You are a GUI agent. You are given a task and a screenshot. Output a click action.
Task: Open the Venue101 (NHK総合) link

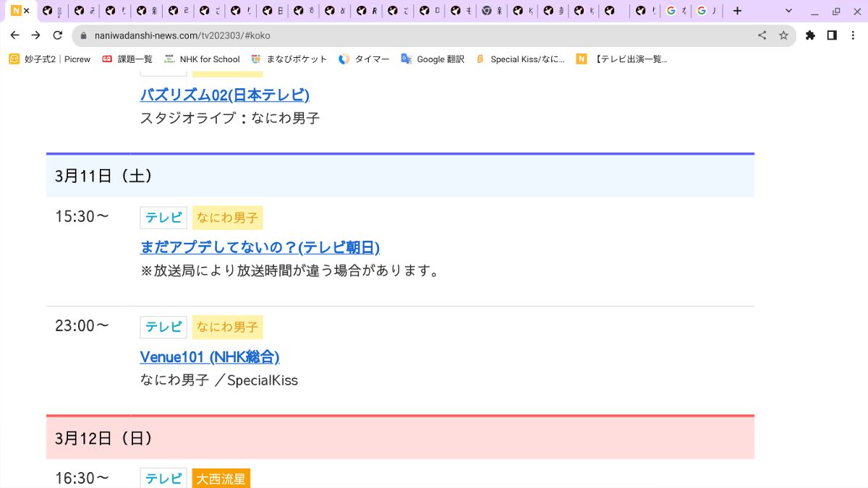(x=209, y=357)
